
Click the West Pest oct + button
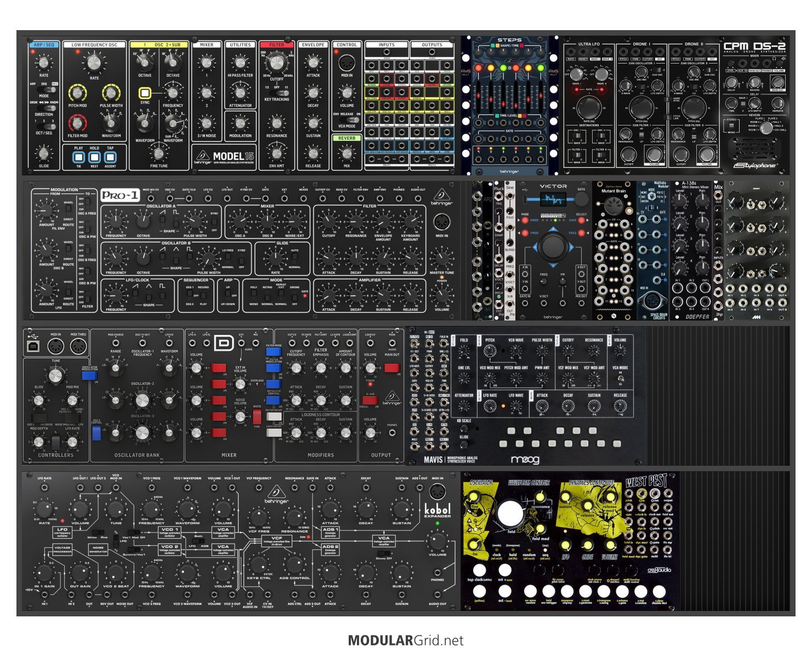click(x=504, y=570)
